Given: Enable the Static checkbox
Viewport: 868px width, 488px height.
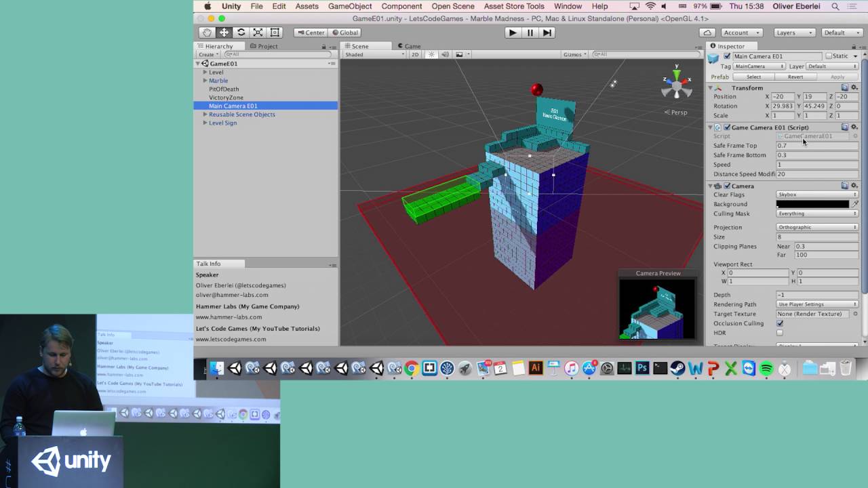Looking at the screenshot, I should (829, 56).
